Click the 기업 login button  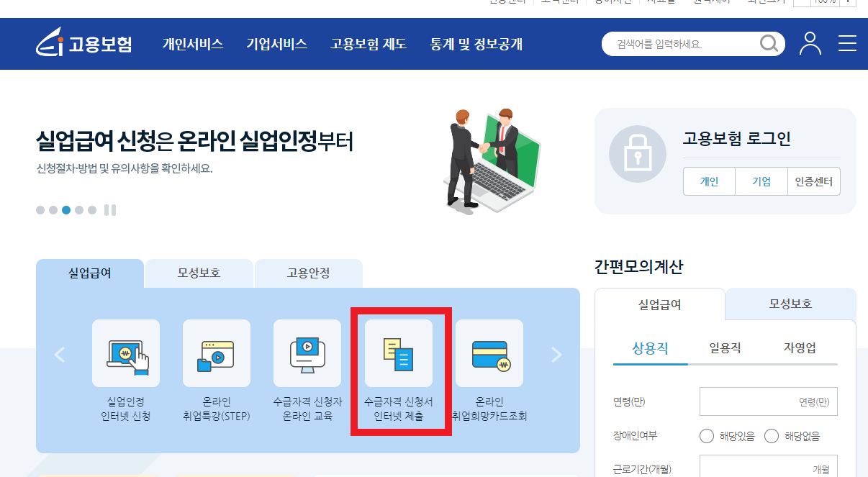(x=761, y=181)
